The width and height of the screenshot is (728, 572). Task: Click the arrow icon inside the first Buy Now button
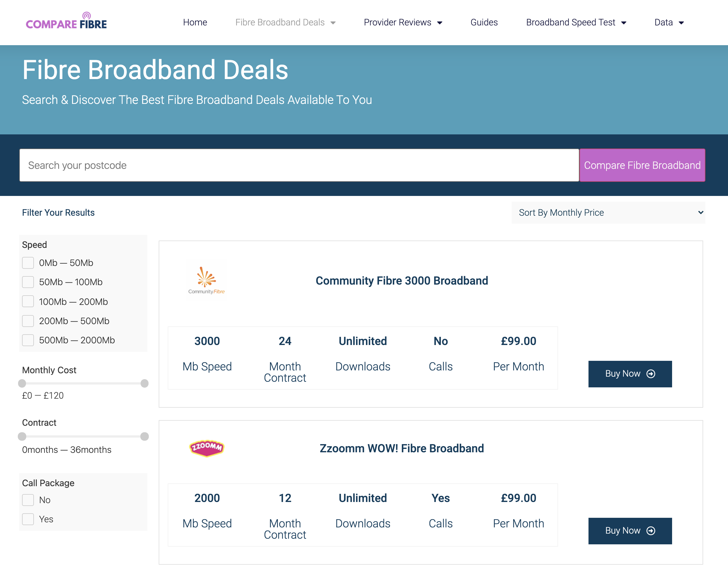click(651, 374)
